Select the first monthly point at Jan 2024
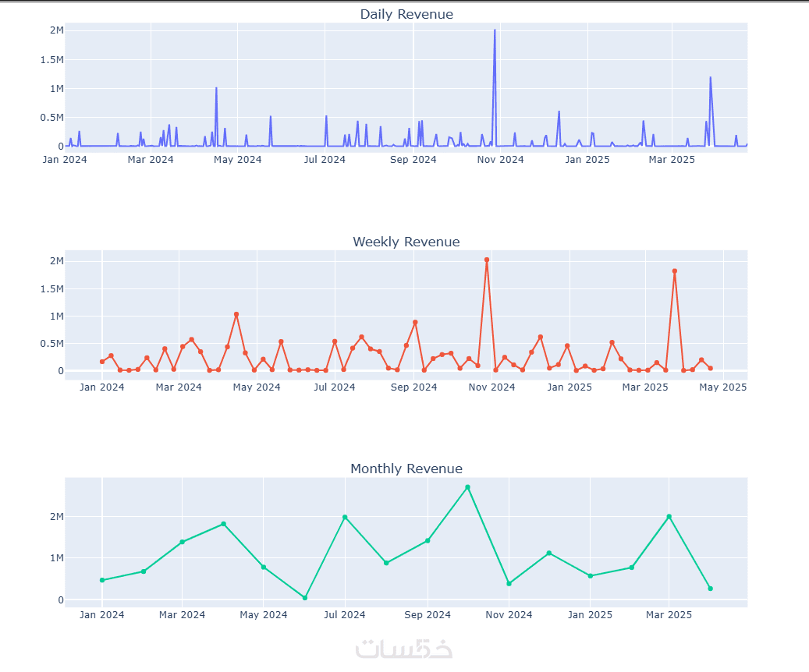Viewport: 809px width, 672px height. [102, 580]
